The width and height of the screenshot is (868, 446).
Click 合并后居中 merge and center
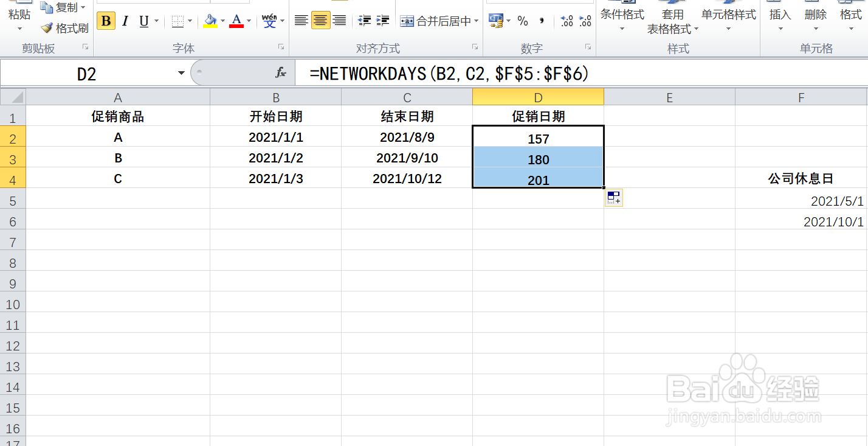point(435,21)
